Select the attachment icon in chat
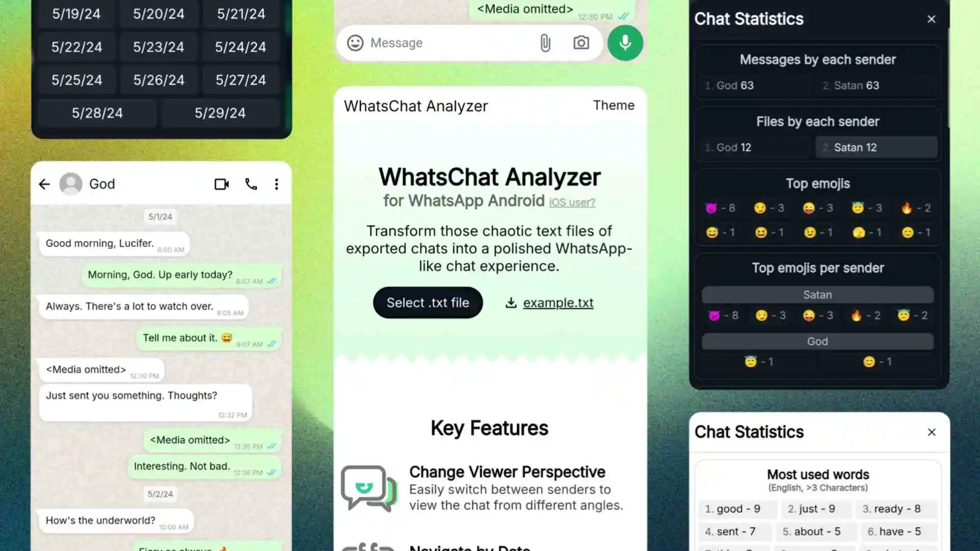Image resolution: width=980 pixels, height=551 pixels. point(545,42)
